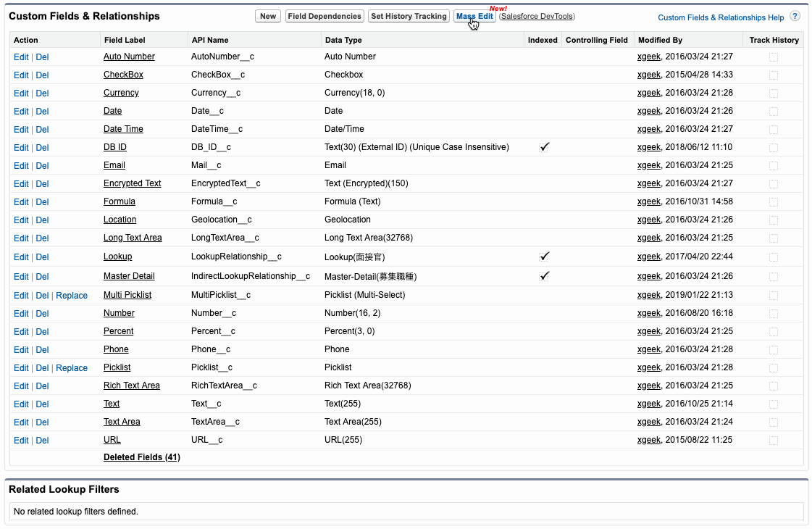
Task: Delete the URL field
Action: (43, 441)
